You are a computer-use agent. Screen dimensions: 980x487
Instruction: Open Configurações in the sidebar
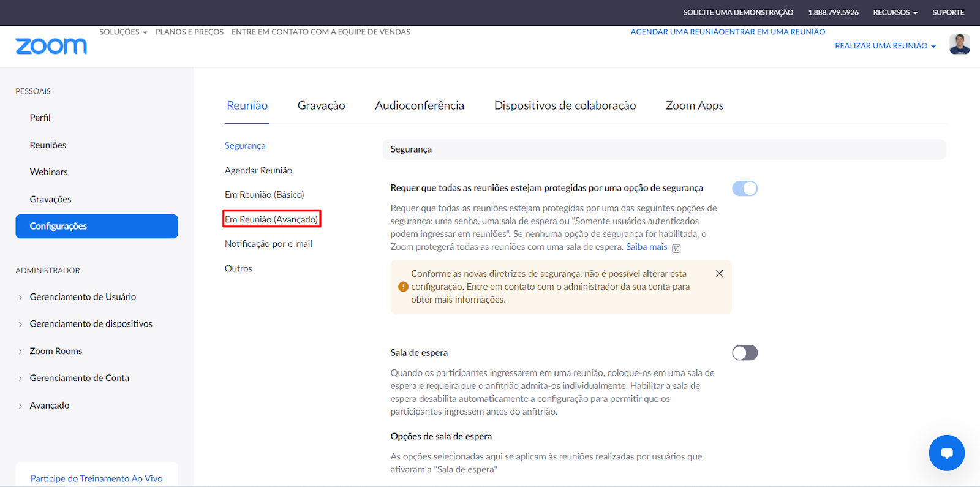(97, 226)
